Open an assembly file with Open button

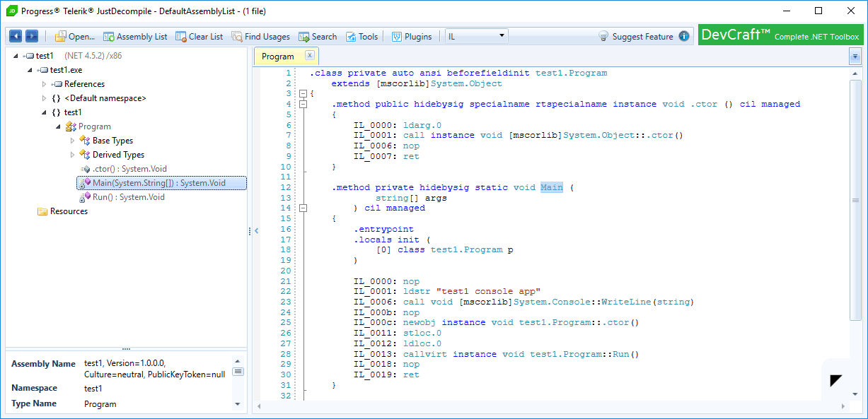75,37
